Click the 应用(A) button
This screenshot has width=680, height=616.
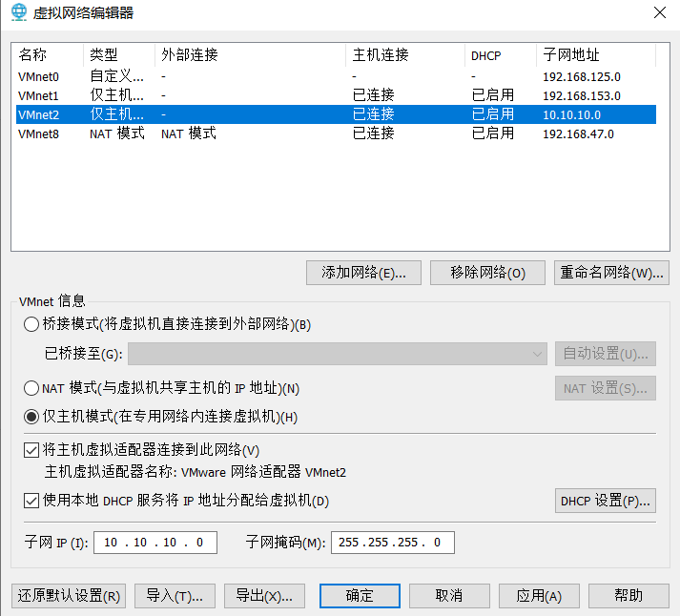pos(539,596)
